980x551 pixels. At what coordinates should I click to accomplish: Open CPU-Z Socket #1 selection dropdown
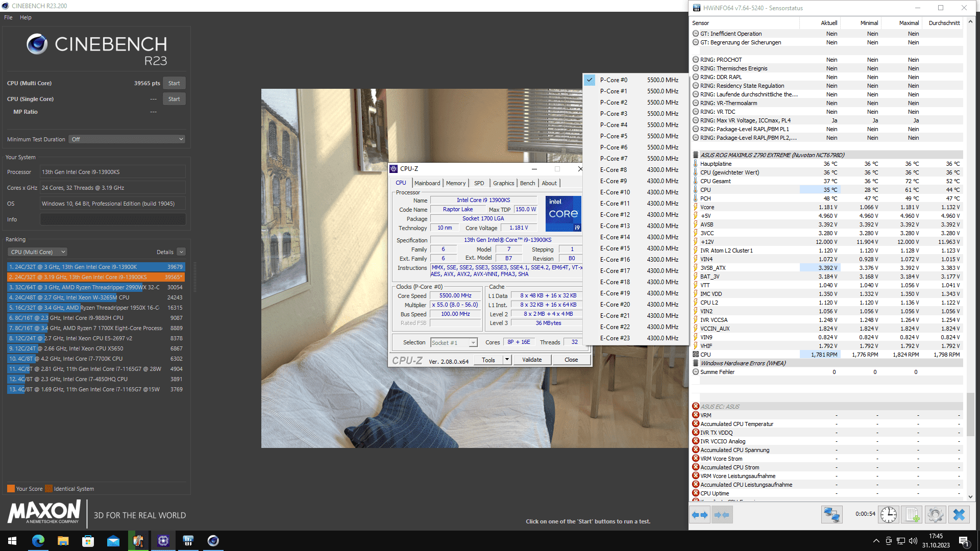tap(454, 343)
